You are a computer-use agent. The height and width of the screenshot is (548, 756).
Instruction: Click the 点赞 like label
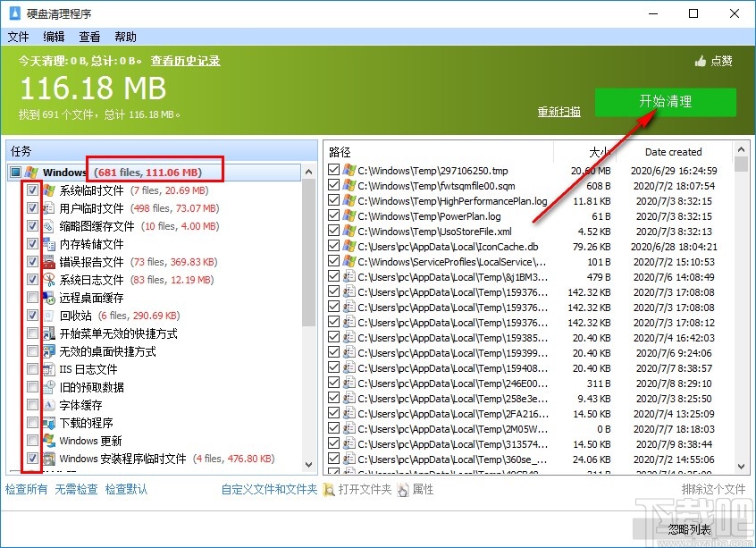coord(722,61)
